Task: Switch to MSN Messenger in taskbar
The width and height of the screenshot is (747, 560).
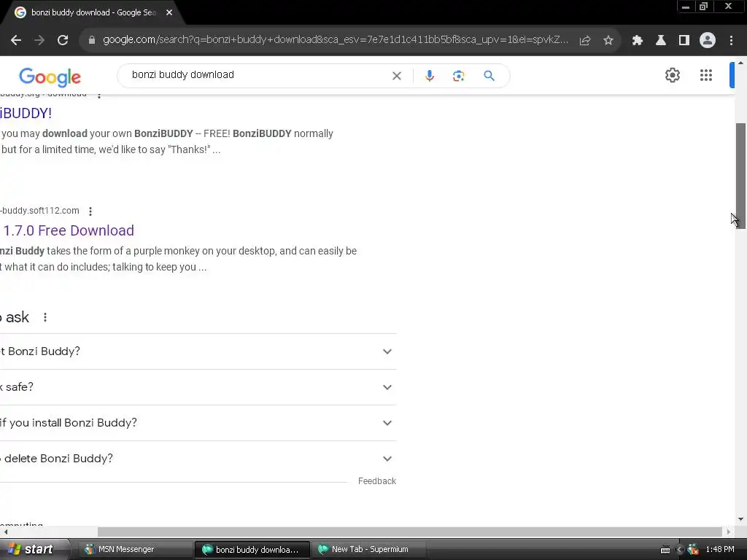Action: 135,549
